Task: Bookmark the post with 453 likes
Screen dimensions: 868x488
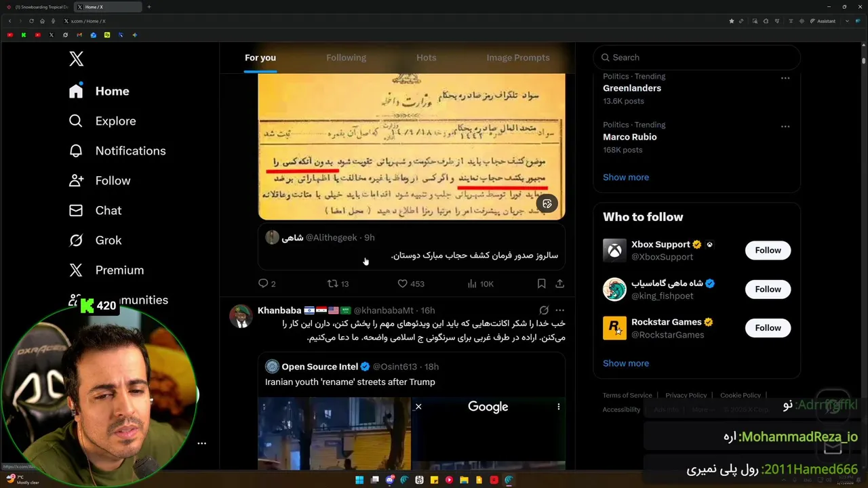Action: (x=541, y=283)
